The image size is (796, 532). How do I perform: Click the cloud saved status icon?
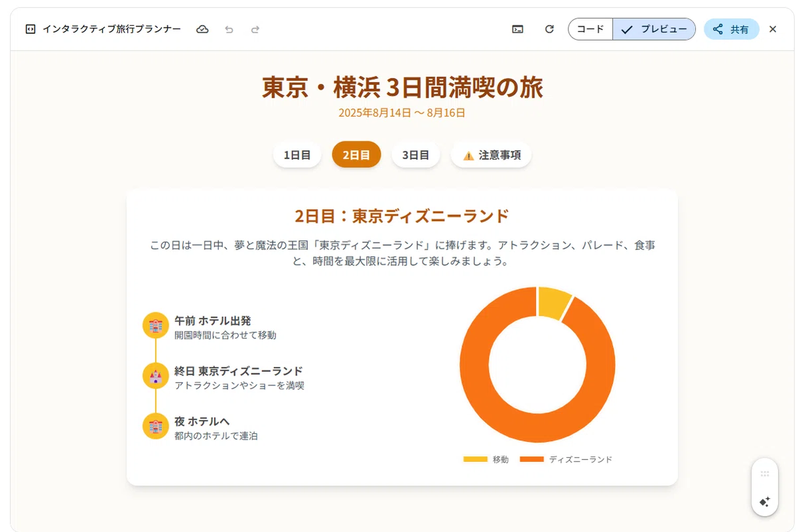(x=202, y=29)
